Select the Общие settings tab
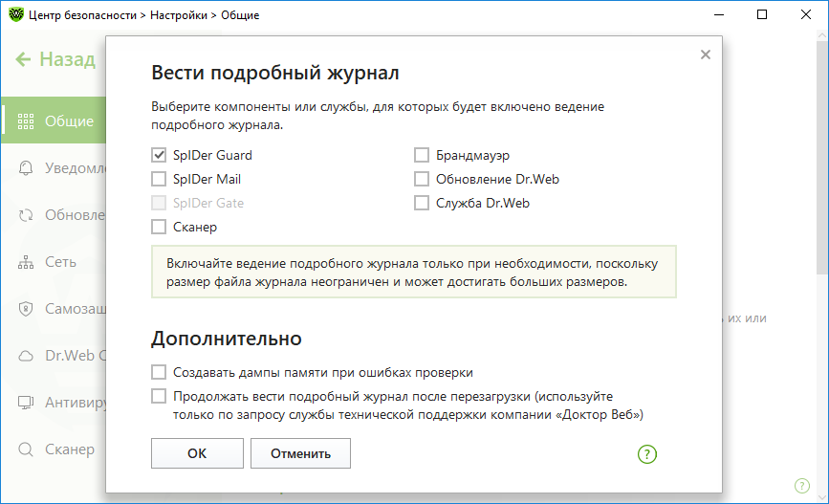Image resolution: width=829 pixels, height=504 pixels. click(54, 121)
